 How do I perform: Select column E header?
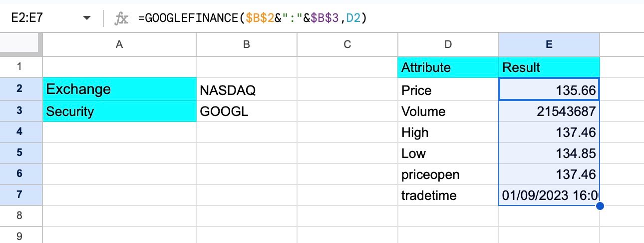point(549,44)
